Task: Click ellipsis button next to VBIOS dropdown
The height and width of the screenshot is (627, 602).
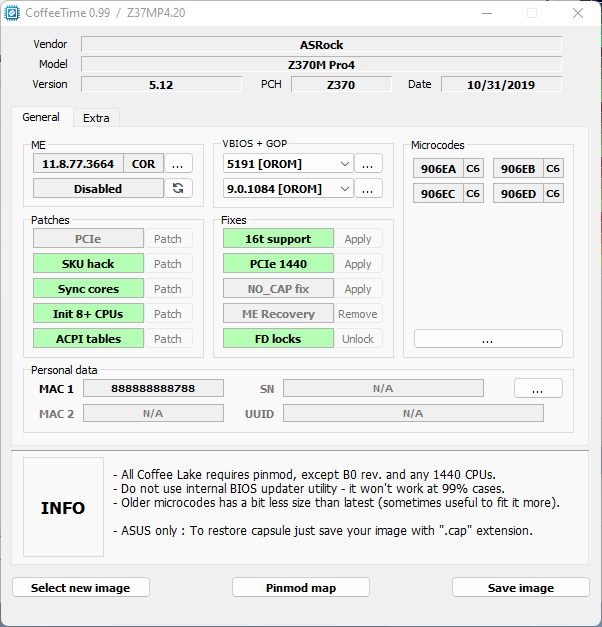Action: coord(368,164)
